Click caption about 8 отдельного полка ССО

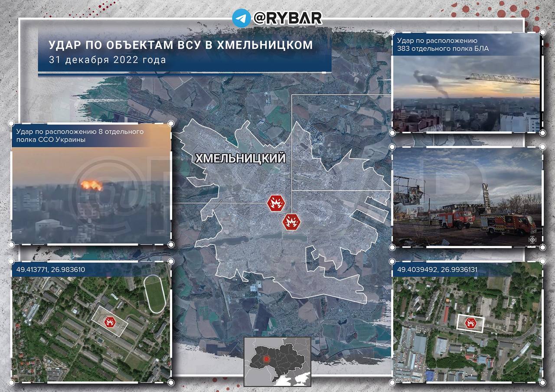(79, 135)
